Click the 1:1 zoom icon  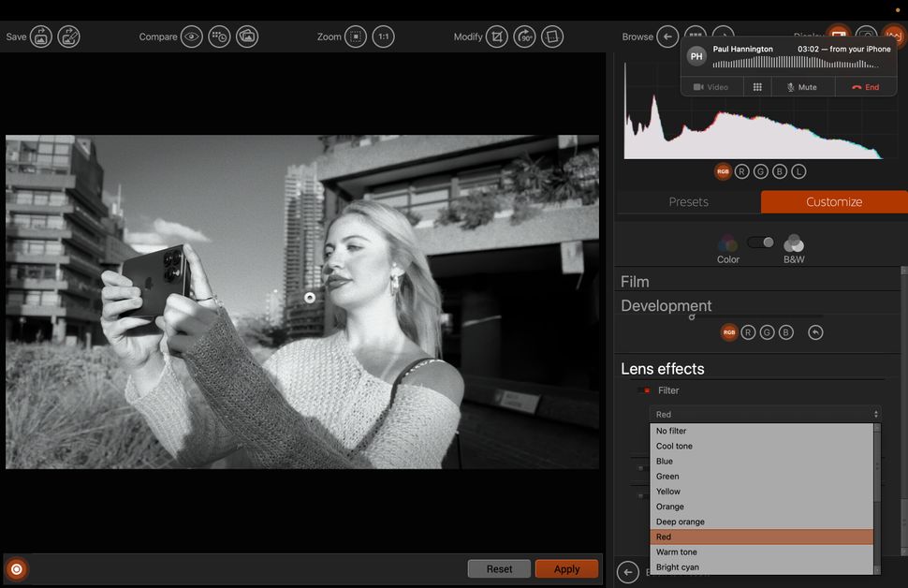coord(383,37)
